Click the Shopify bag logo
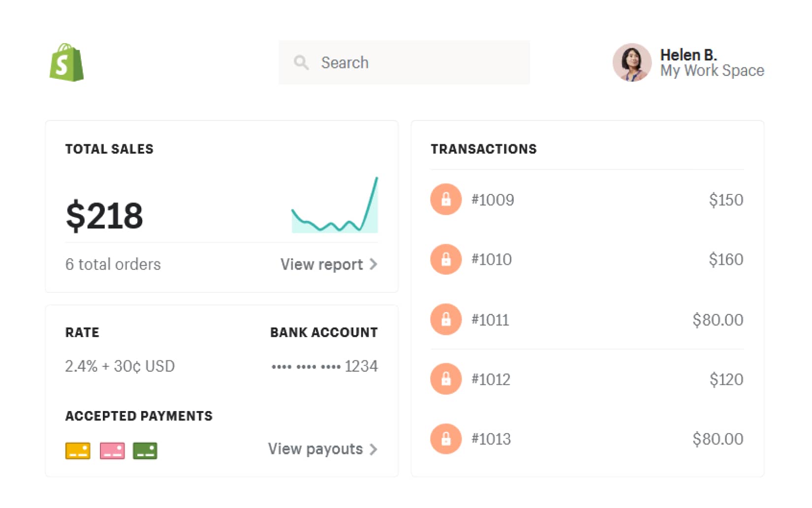 point(66,63)
